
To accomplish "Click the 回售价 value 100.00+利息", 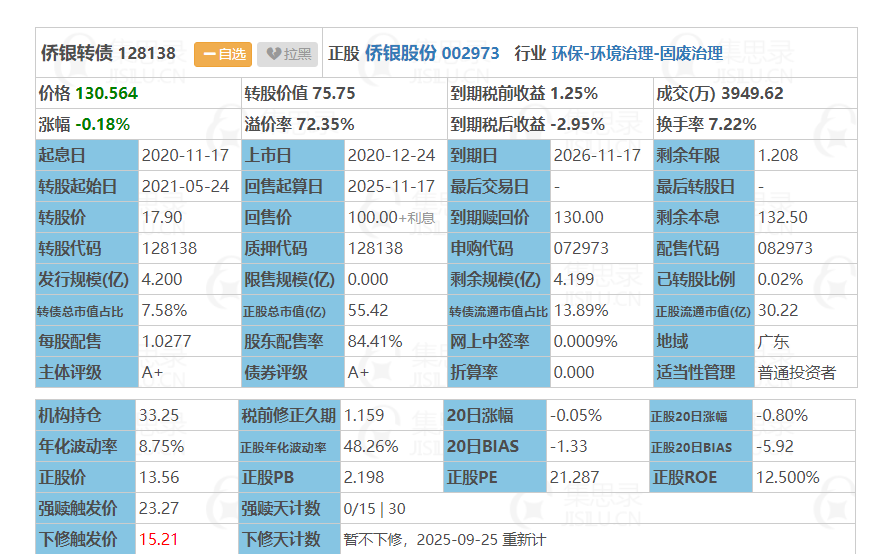I will click(391, 217).
